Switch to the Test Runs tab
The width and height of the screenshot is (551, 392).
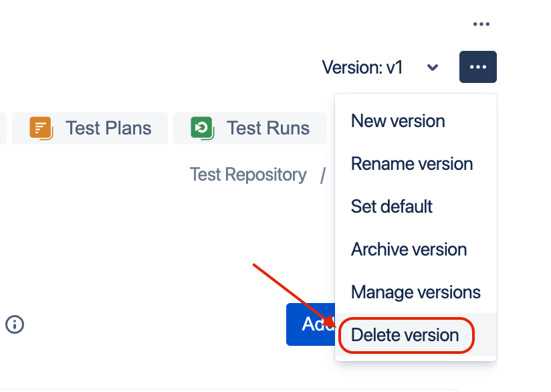[x=250, y=128]
